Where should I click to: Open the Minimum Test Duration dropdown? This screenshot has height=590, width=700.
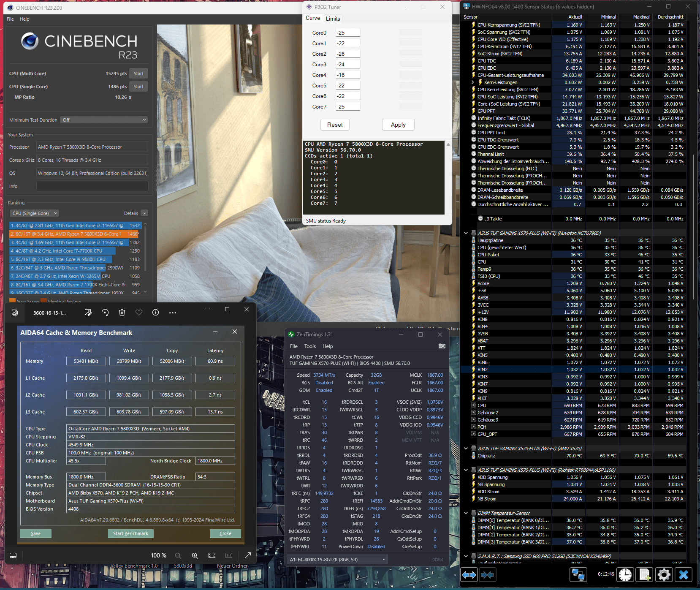pos(104,120)
